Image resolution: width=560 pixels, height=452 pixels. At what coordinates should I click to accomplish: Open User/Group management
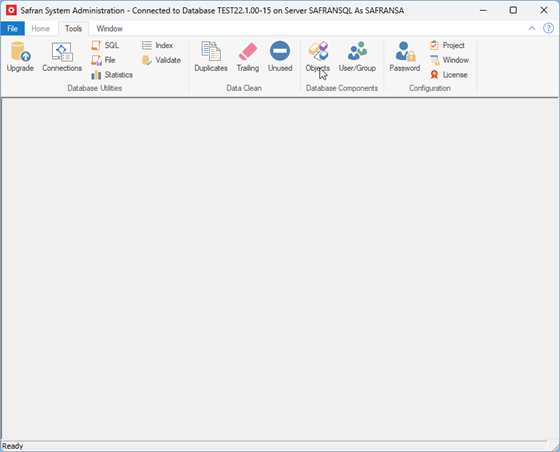[357, 57]
